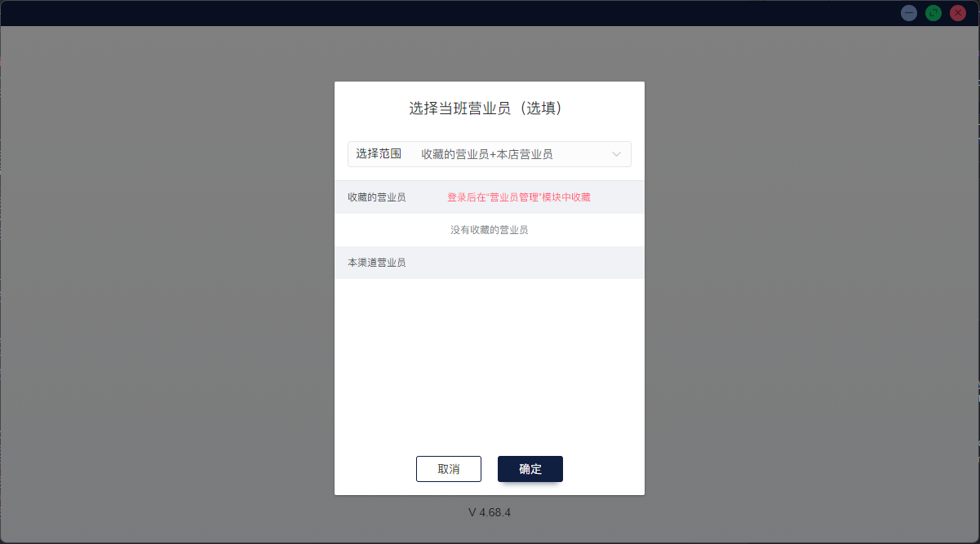Viewport: 980px width, 544px height.
Task: Click the version label V 4.68.4
Action: (x=490, y=512)
